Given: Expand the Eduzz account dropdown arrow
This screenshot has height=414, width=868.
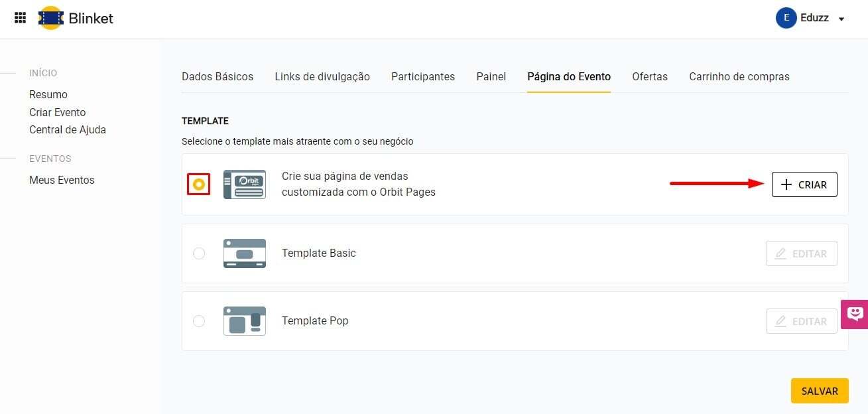Looking at the screenshot, I should (x=841, y=19).
